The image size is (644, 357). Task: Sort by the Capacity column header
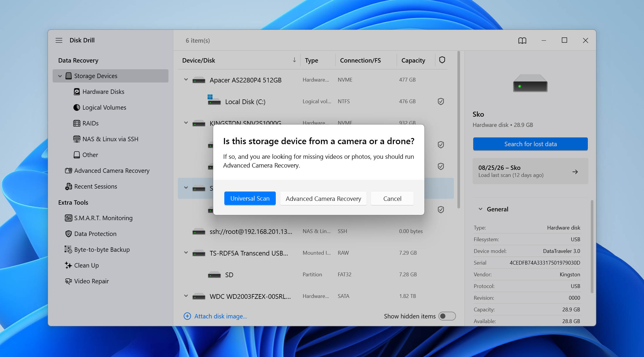413,61
